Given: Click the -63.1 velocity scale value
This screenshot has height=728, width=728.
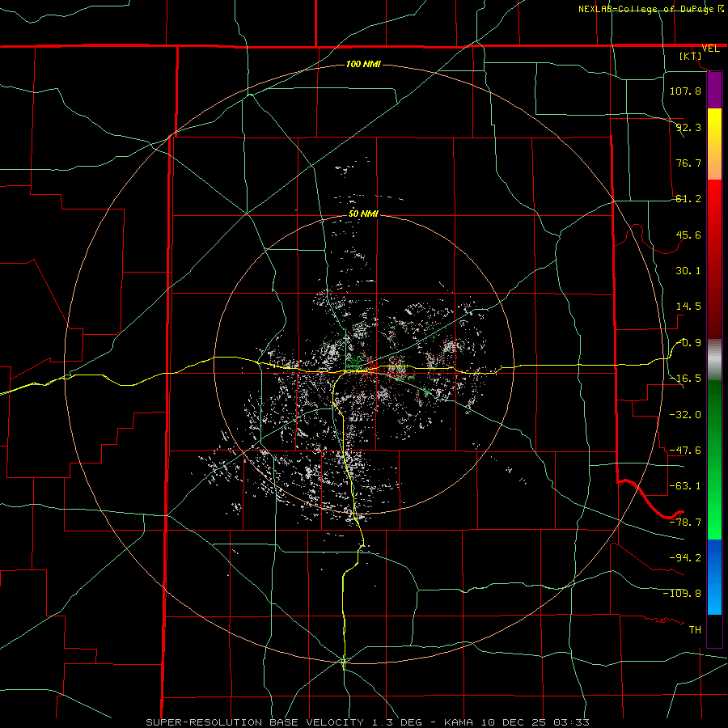Looking at the screenshot, I should pos(685,486).
